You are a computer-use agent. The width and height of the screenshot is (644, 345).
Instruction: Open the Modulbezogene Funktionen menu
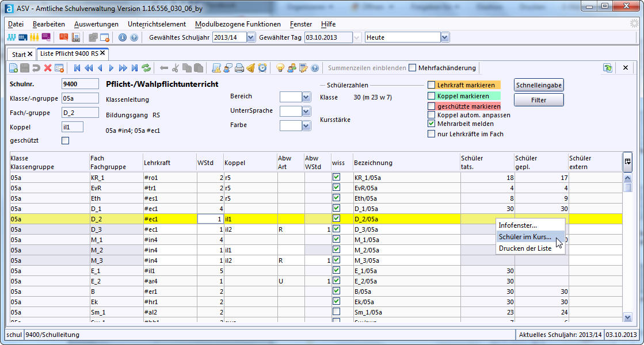pos(238,24)
